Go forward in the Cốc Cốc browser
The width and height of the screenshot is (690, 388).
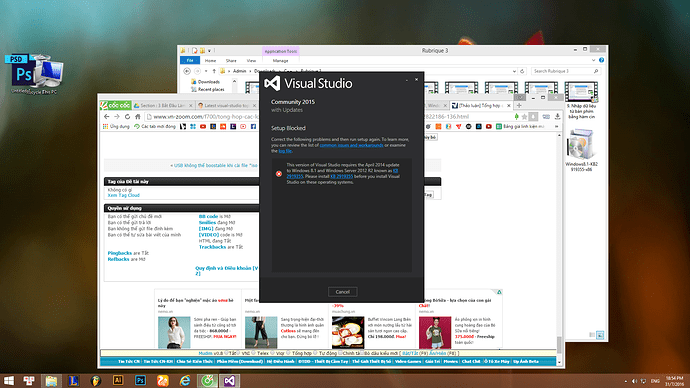pos(117,117)
